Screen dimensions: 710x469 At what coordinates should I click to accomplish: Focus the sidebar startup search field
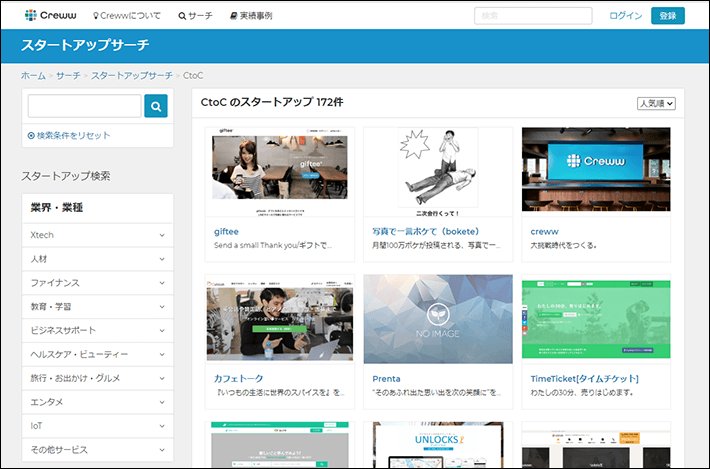[85, 106]
